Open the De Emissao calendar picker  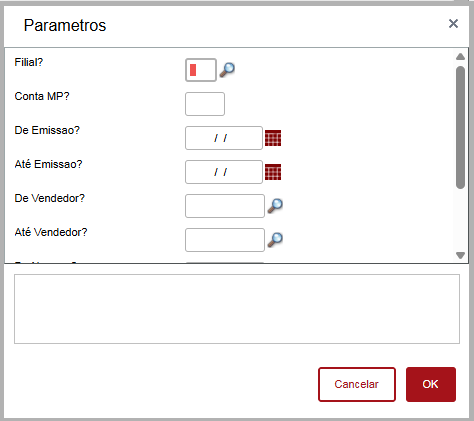click(x=273, y=138)
